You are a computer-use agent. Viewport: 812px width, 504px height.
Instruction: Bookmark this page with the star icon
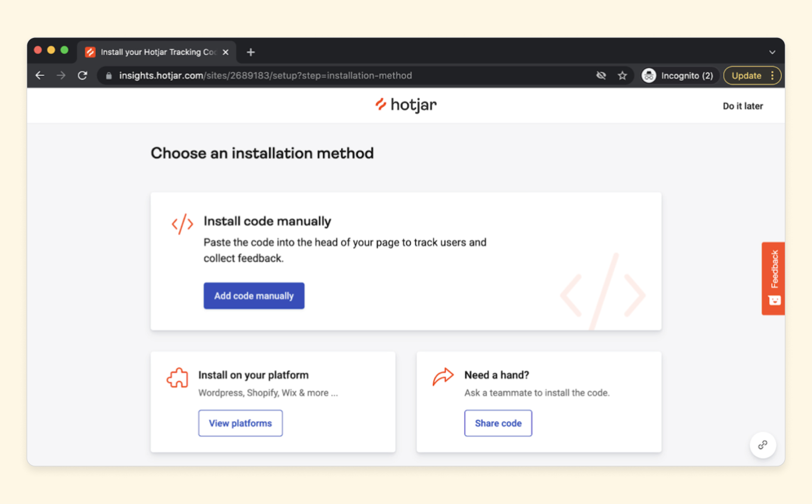[622, 75]
